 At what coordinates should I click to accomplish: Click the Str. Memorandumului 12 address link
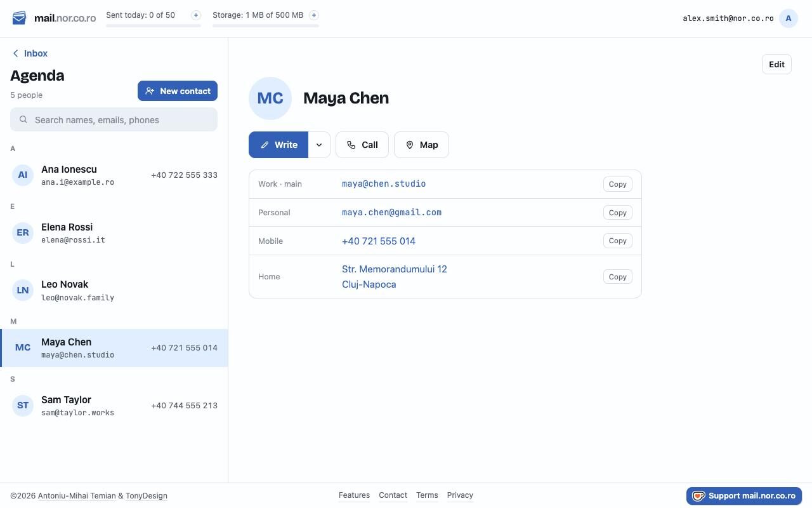[x=395, y=277]
